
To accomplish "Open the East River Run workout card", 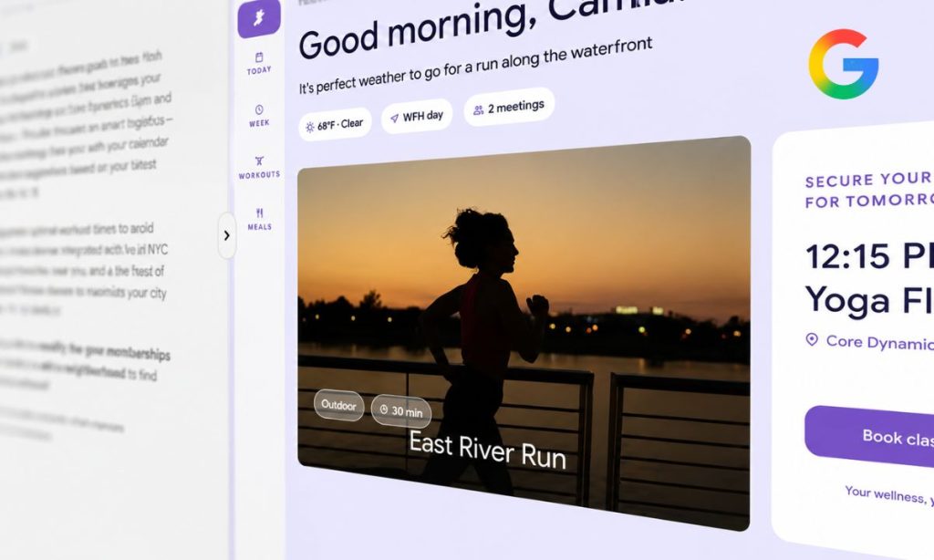I will [x=524, y=332].
